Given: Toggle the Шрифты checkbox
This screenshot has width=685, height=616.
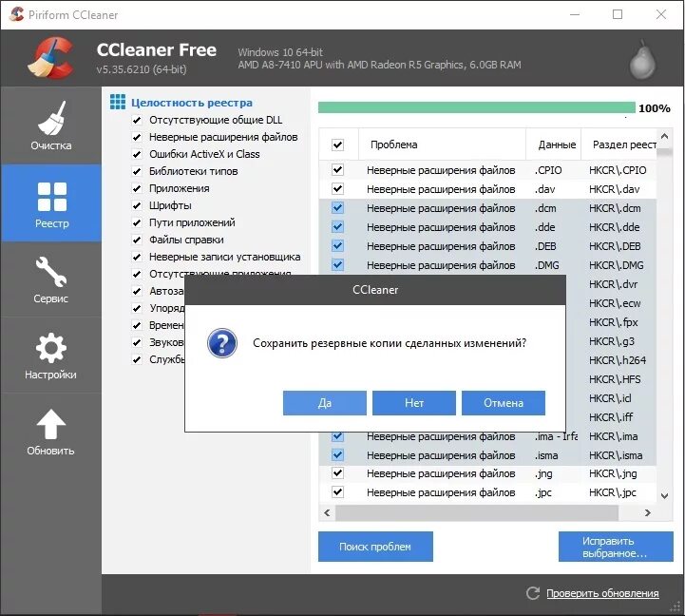Looking at the screenshot, I should [137, 205].
